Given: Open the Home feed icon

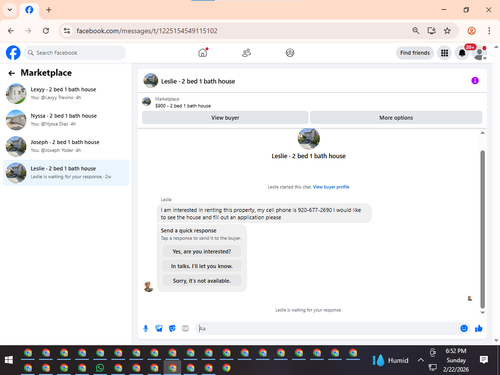Looking at the screenshot, I should coord(203,53).
